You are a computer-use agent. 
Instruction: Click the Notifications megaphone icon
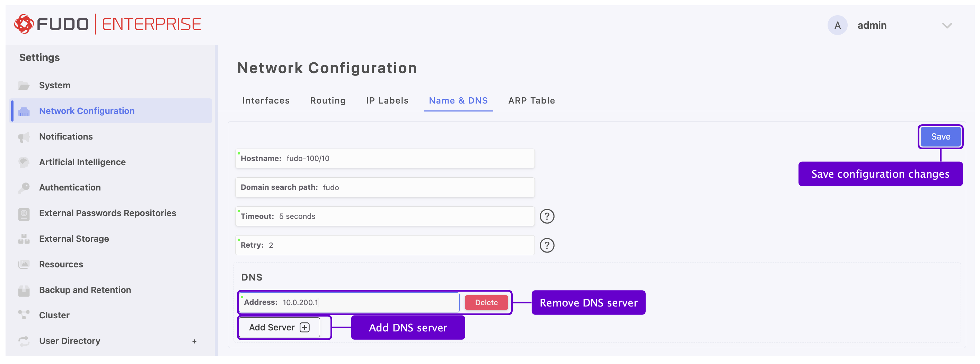pyautogui.click(x=24, y=137)
